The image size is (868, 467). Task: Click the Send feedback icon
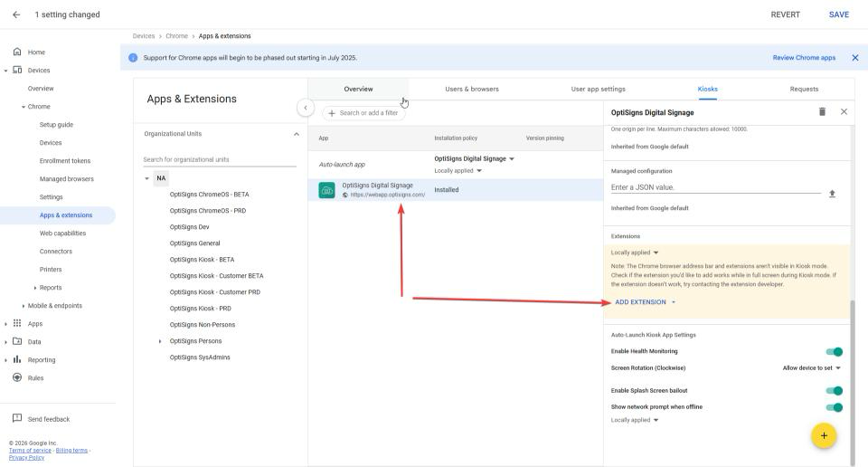pos(17,418)
